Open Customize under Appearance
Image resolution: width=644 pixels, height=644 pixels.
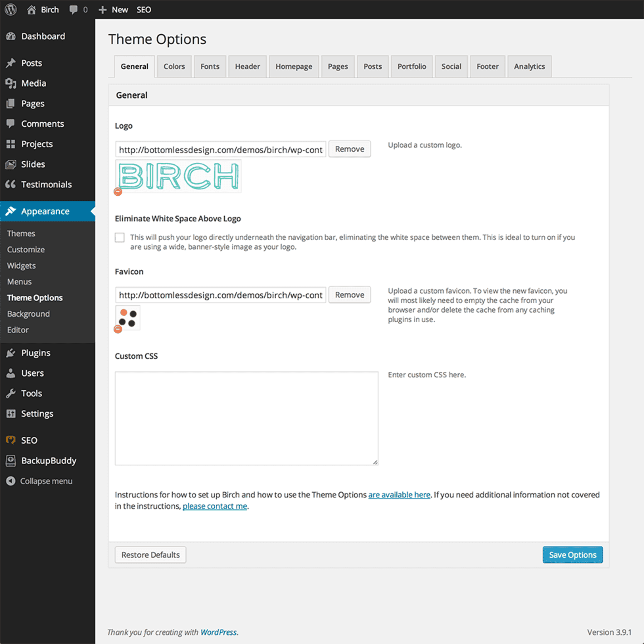coord(26,249)
